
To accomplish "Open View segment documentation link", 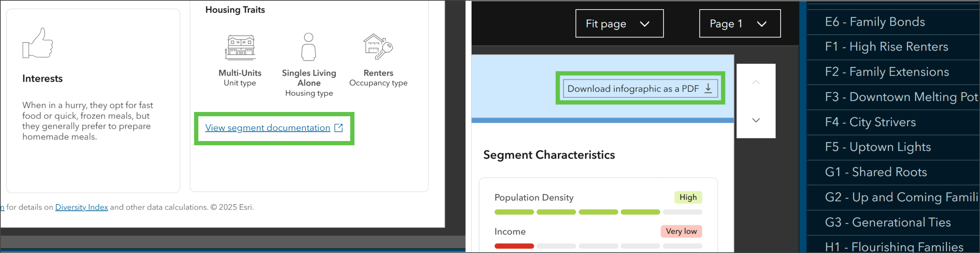I will [268, 128].
